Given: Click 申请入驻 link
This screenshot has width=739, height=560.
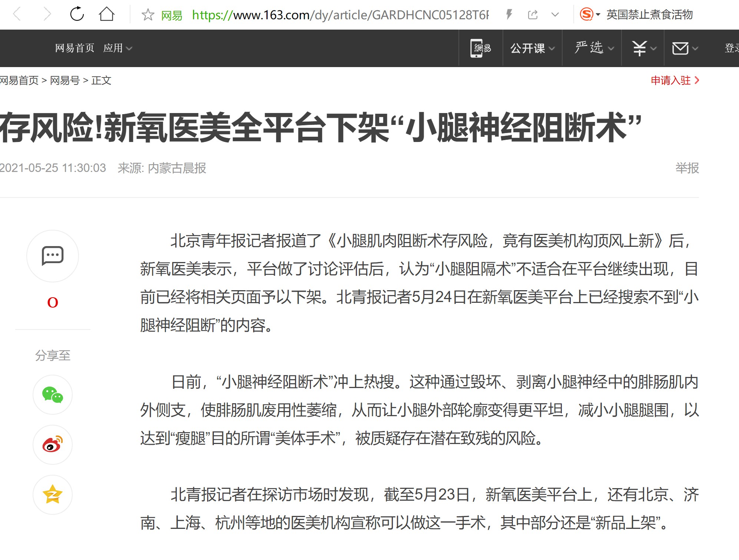Looking at the screenshot, I should tap(675, 80).
